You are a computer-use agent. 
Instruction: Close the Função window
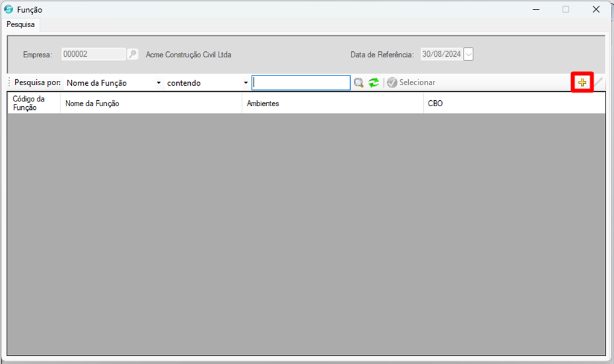(x=596, y=10)
